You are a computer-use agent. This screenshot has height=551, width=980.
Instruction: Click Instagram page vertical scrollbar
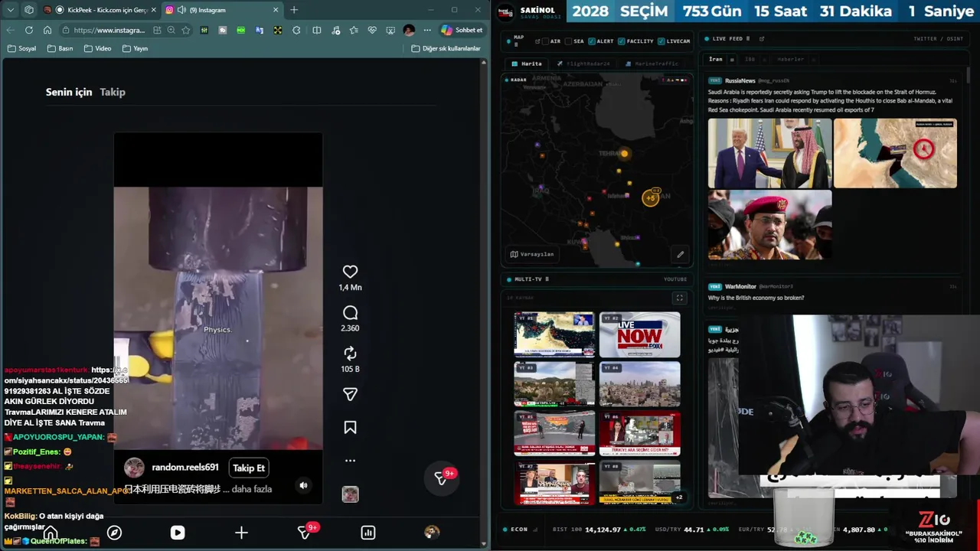tap(484, 302)
